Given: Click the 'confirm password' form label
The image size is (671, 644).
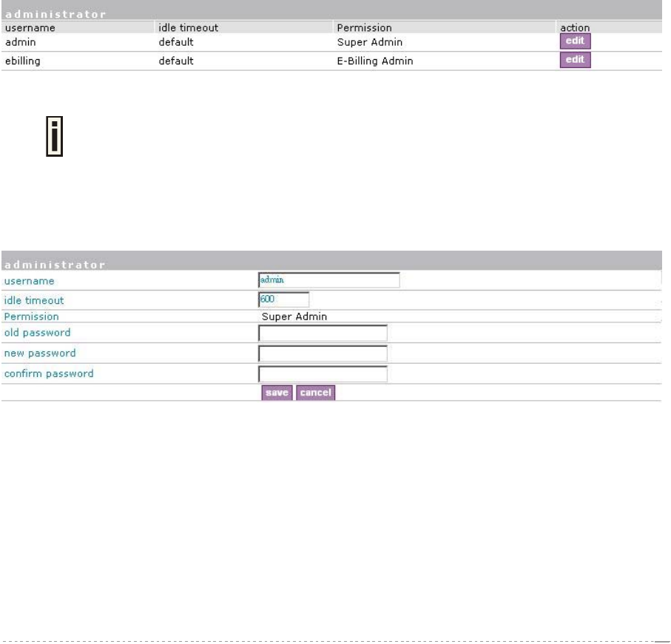Looking at the screenshot, I should click(49, 373).
